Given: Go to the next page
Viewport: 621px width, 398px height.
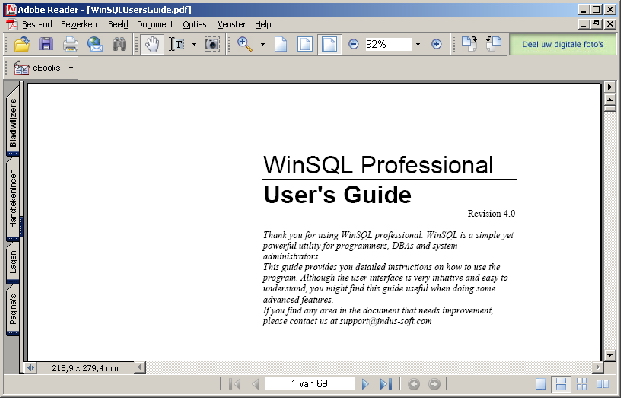Looking at the screenshot, I should coord(365,384).
